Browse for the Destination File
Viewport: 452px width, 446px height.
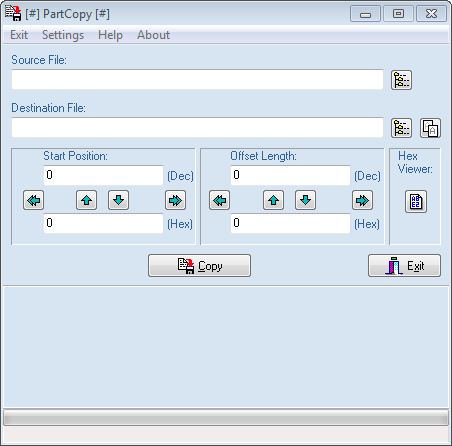point(401,128)
